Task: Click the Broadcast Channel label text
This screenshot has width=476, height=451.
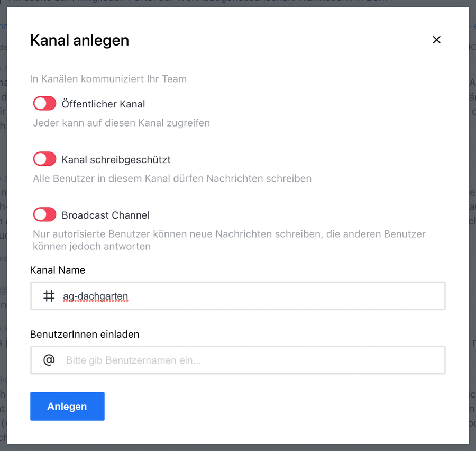Action: point(105,215)
